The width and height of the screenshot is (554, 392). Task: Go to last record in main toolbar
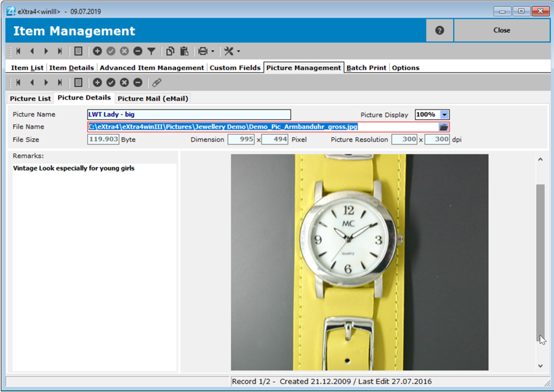pyautogui.click(x=60, y=51)
